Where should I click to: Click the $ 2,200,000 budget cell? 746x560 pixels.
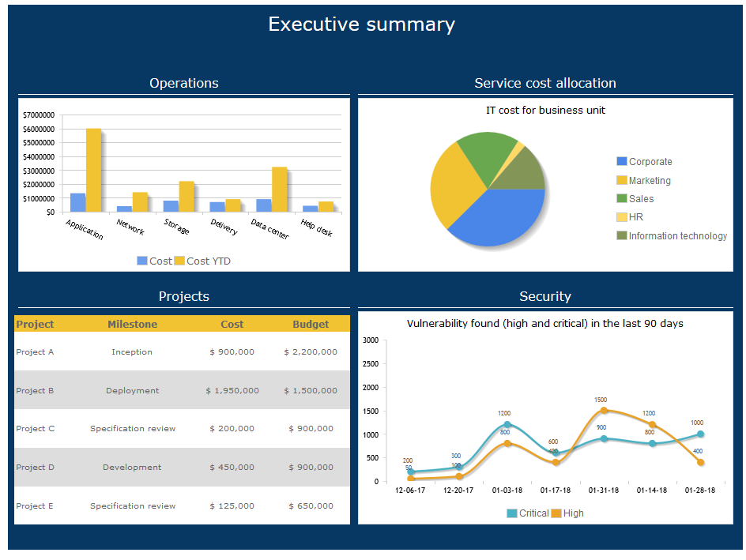pyautogui.click(x=311, y=352)
